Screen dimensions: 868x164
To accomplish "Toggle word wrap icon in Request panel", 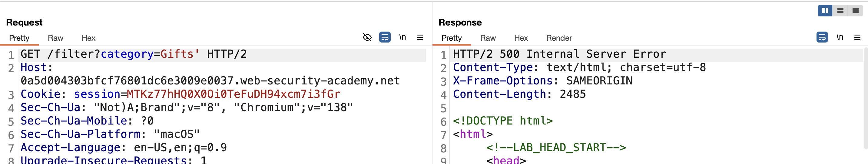I will click(385, 37).
